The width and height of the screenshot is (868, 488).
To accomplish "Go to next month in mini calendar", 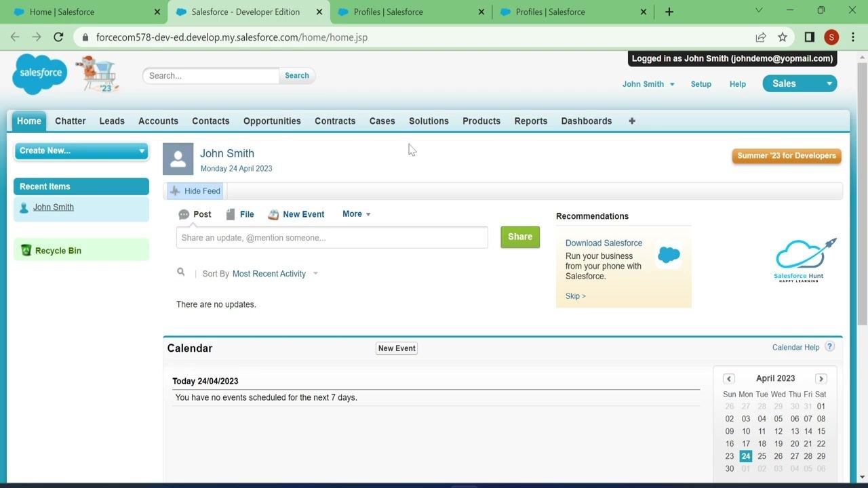I will tap(821, 379).
